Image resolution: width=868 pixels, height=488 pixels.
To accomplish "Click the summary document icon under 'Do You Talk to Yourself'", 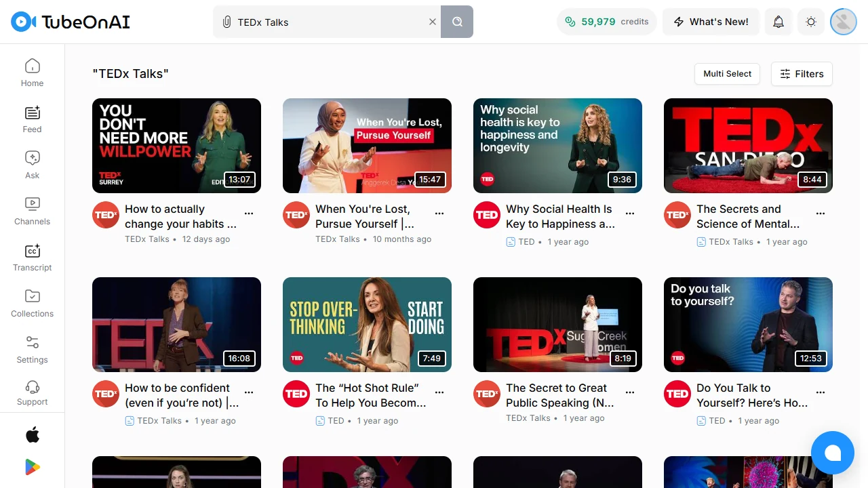I will click(x=701, y=421).
